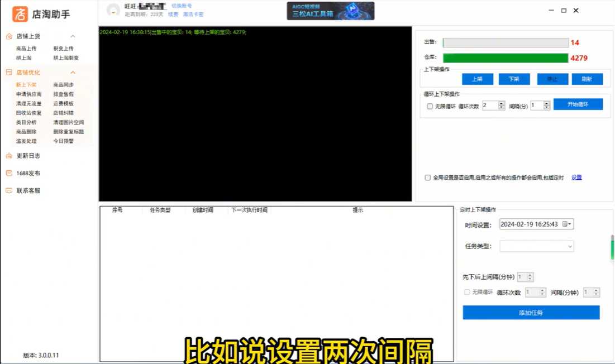Select 商品同步 in the sidebar menu
Viewport: 615px width, 364px height.
click(63, 85)
